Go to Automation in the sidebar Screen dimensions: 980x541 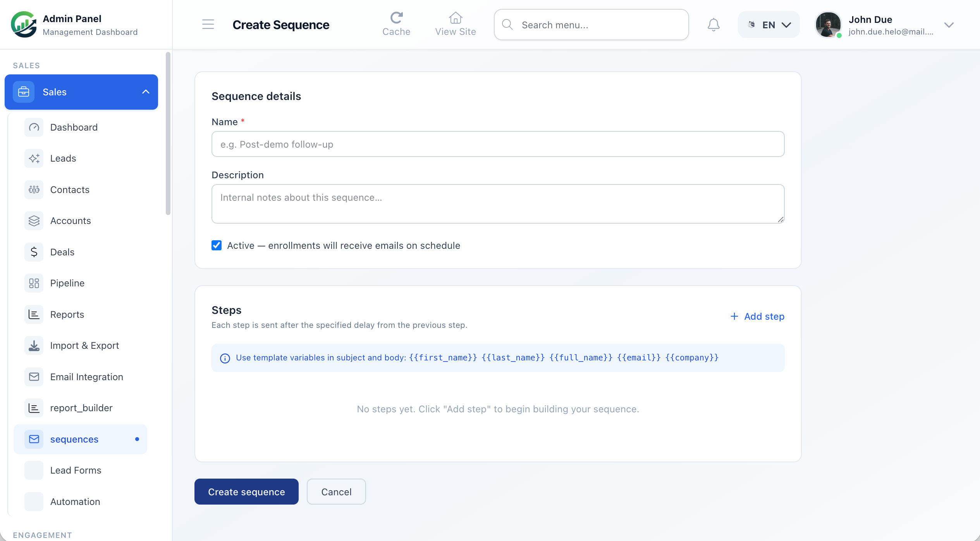click(81, 501)
